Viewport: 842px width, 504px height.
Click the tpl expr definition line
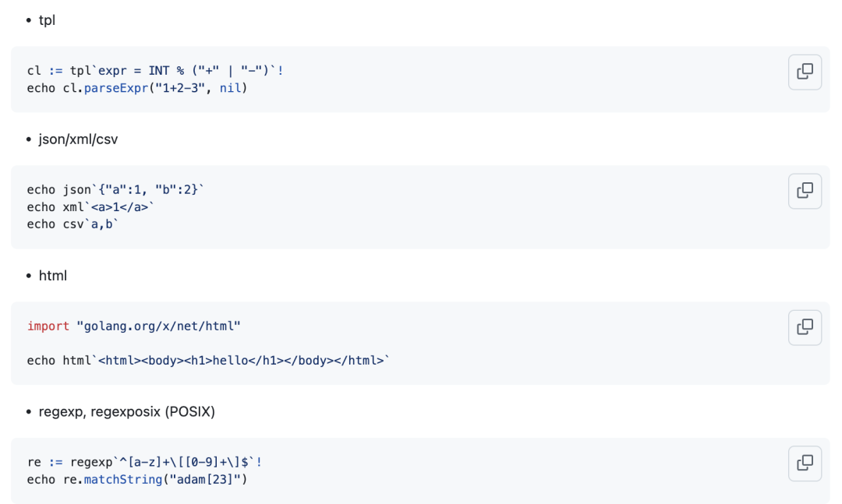(155, 71)
